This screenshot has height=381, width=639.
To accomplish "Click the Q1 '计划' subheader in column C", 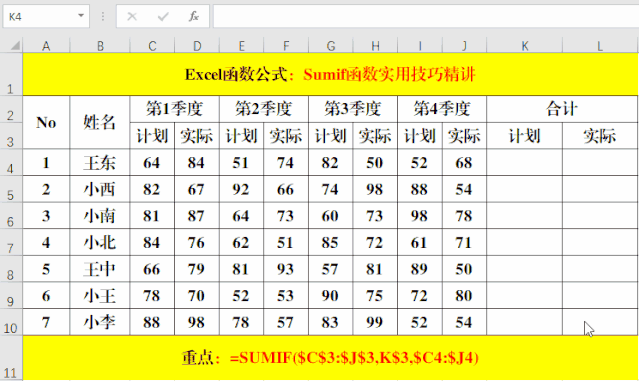I will (x=152, y=135).
